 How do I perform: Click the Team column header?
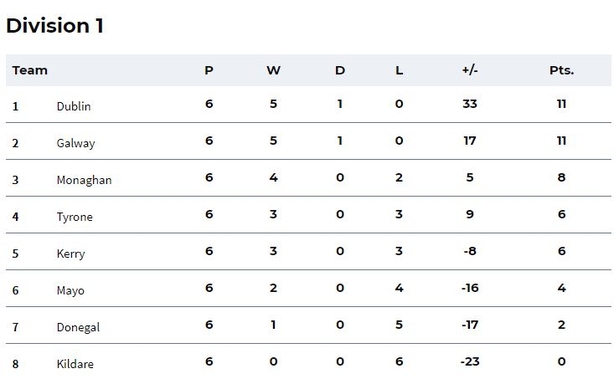pyautogui.click(x=30, y=70)
